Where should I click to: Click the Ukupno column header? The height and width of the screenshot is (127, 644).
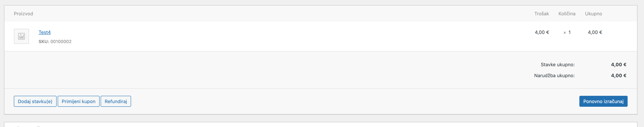594,14
